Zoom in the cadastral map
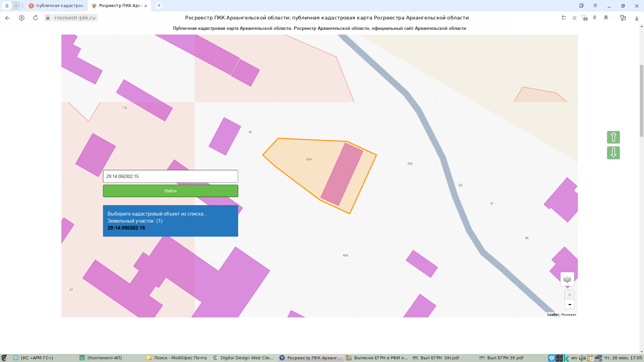The image size is (644, 362). (x=570, y=295)
